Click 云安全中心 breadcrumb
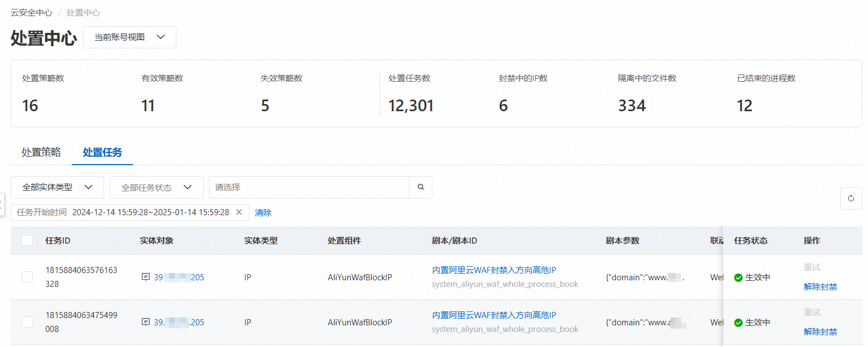 31,12
